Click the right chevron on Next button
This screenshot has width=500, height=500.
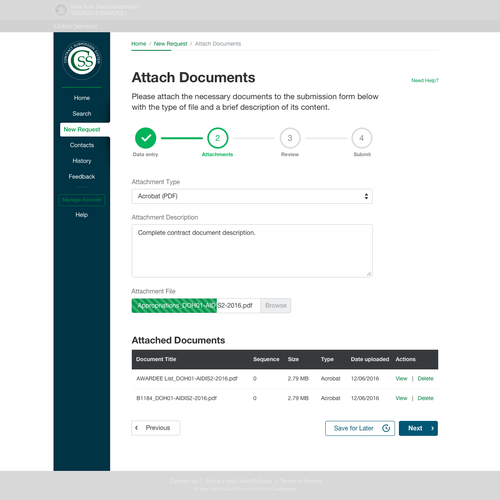coord(432,428)
